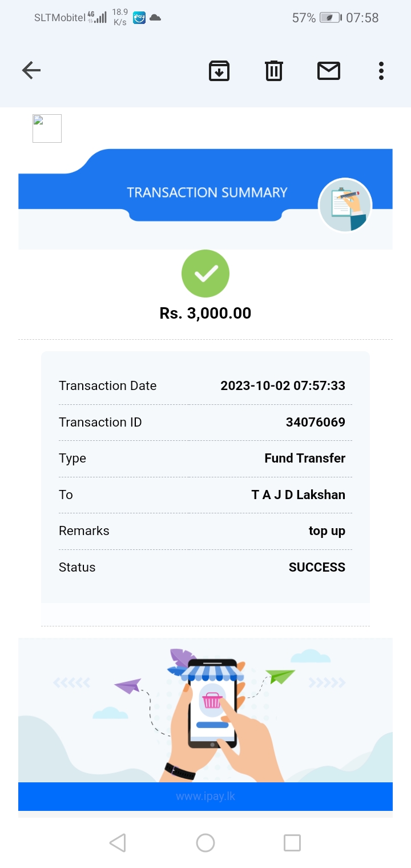Tap the Android back navigation button
The height and width of the screenshot is (868, 411).
click(118, 843)
